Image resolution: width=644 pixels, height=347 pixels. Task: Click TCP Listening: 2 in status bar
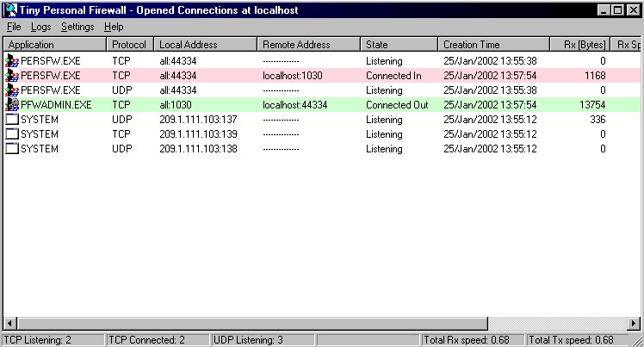pos(53,340)
